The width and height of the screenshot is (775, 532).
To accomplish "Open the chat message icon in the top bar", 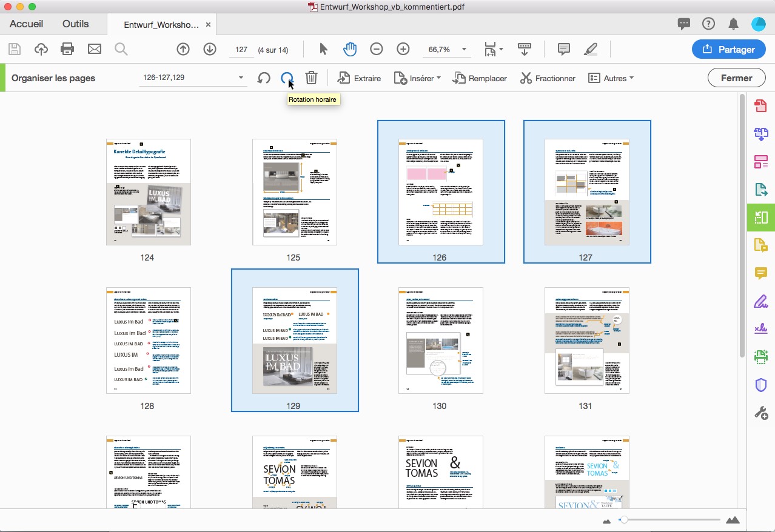I will [684, 24].
